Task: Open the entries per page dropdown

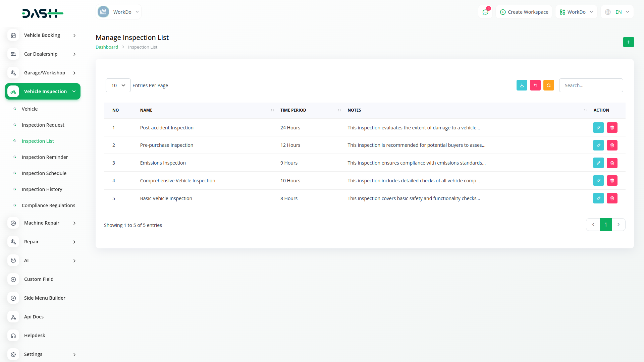Action: point(118,85)
